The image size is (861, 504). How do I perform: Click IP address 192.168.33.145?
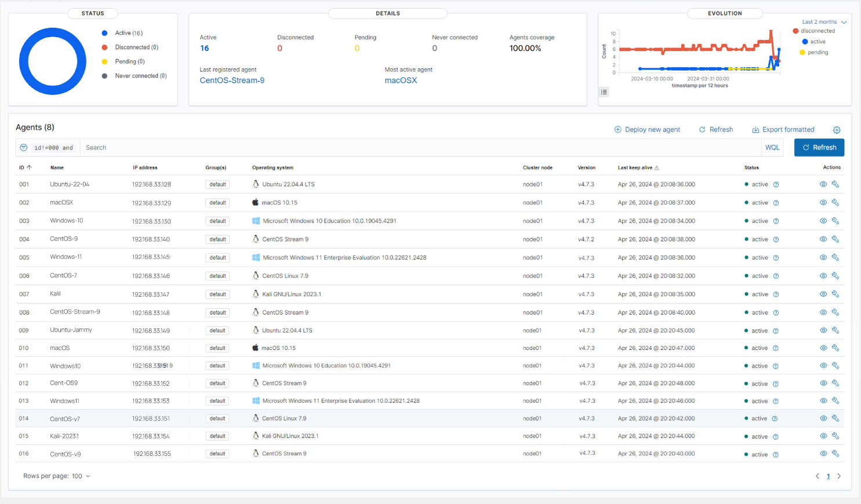pos(151,257)
